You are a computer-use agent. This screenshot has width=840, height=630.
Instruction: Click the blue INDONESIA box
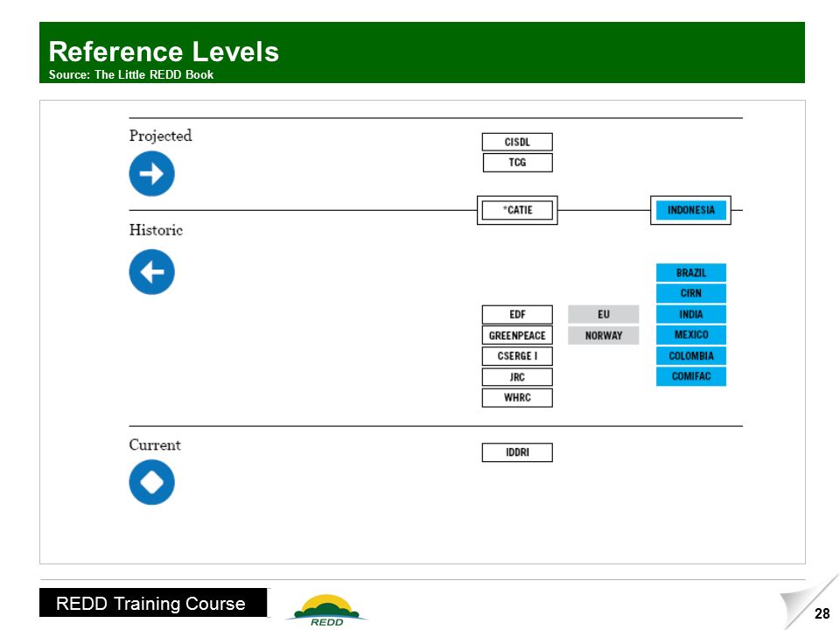pyautogui.click(x=690, y=210)
